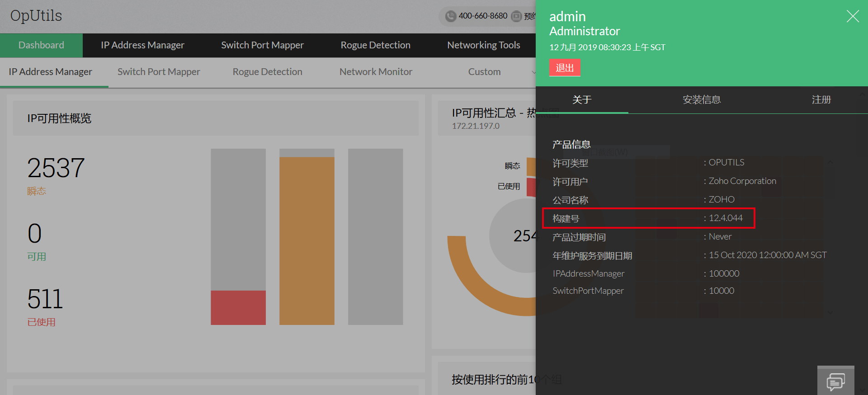Click the IPAddressManager label in the panel

(588, 274)
